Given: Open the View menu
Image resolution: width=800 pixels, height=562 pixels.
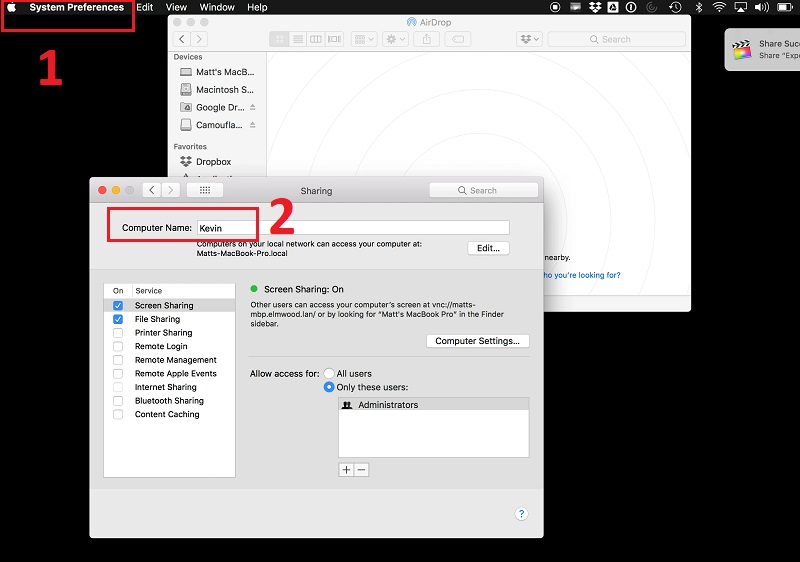Looking at the screenshot, I should tap(176, 7).
